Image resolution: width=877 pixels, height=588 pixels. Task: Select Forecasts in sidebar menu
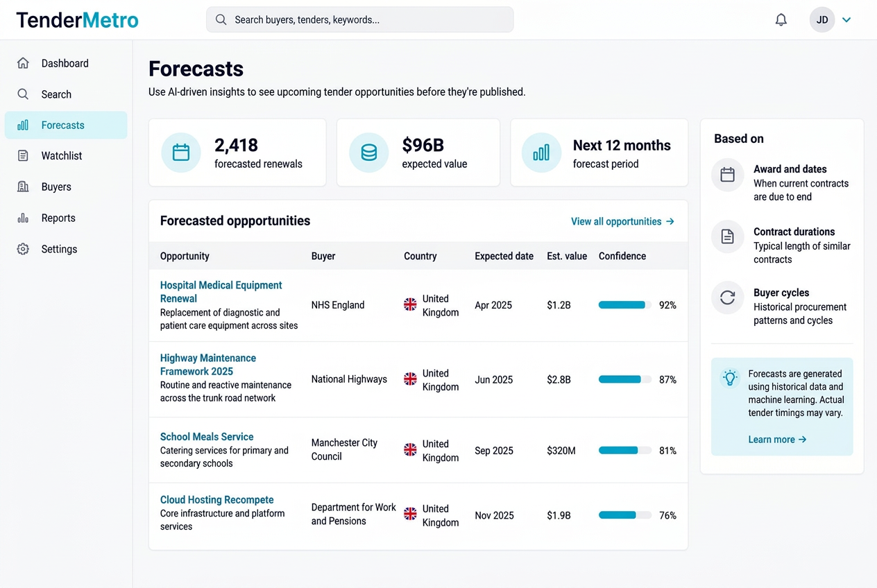tap(66, 126)
